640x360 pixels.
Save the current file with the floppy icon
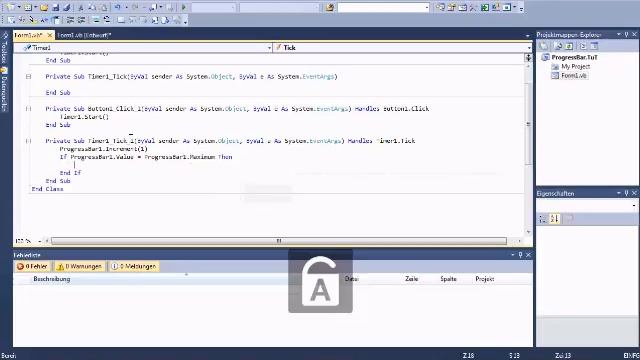(x=56, y=7)
